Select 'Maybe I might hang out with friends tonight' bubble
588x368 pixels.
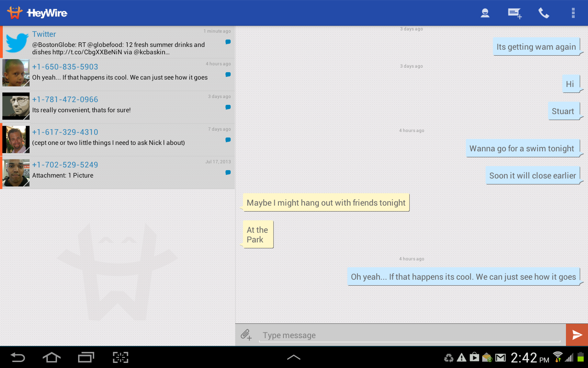click(326, 203)
